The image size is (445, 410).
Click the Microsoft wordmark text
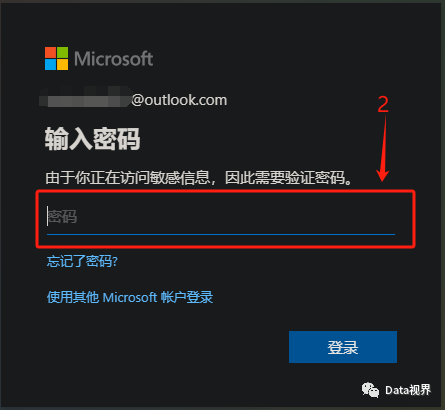tap(113, 59)
